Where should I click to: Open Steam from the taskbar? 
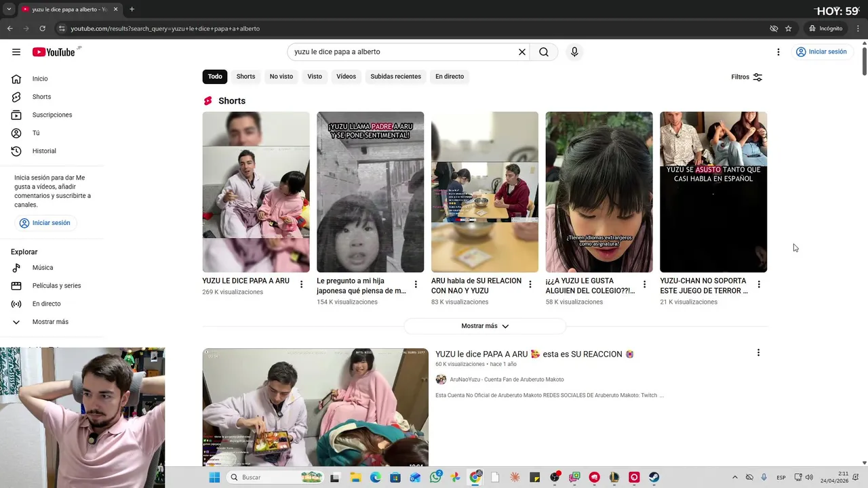[x=654, y=477]
